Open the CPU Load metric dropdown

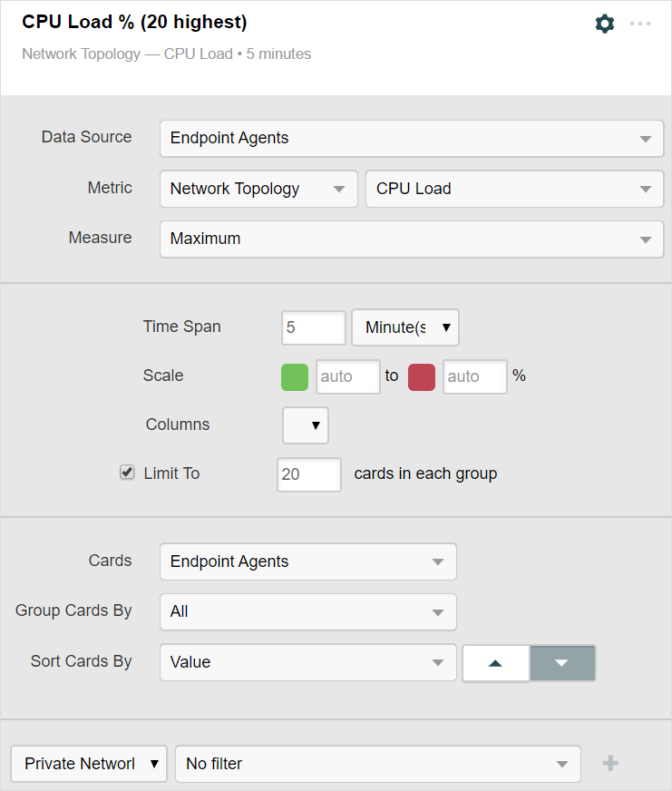513,189
